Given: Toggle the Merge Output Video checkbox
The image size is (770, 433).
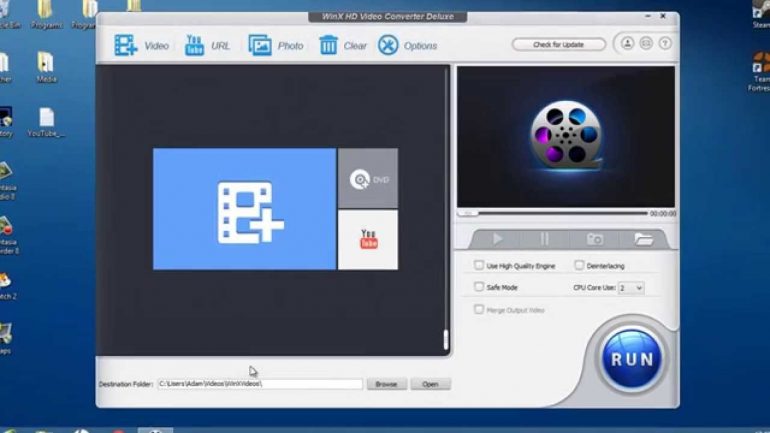Looking at the screenshot, I should [479, 309].
